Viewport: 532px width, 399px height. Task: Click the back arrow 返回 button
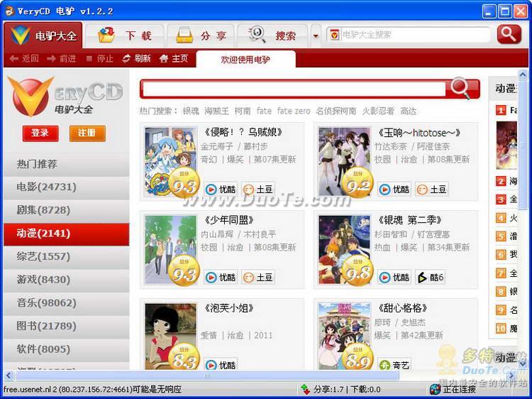(24, 58)
